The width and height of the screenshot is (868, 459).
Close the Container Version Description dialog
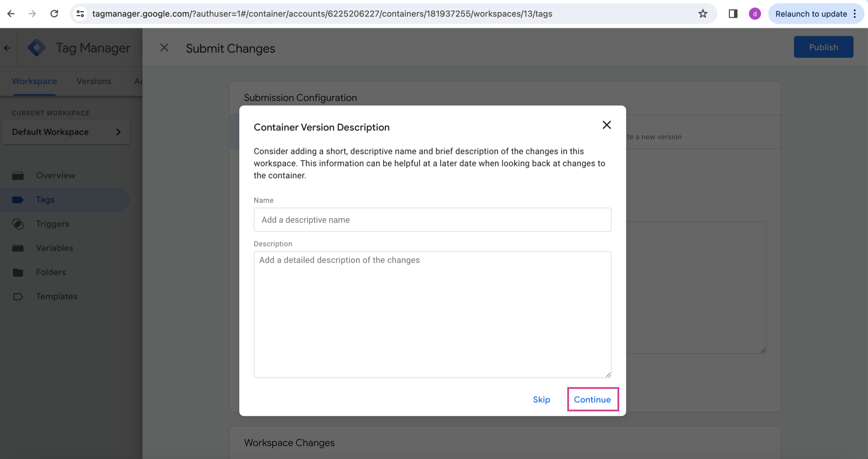606,125
